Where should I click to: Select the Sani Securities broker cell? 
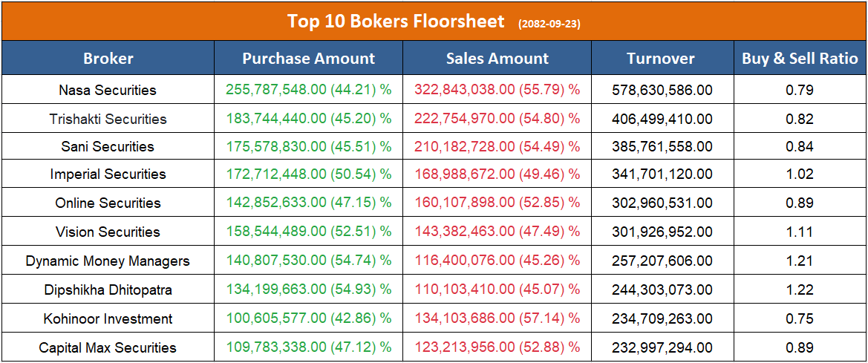(x=108, y=147)
